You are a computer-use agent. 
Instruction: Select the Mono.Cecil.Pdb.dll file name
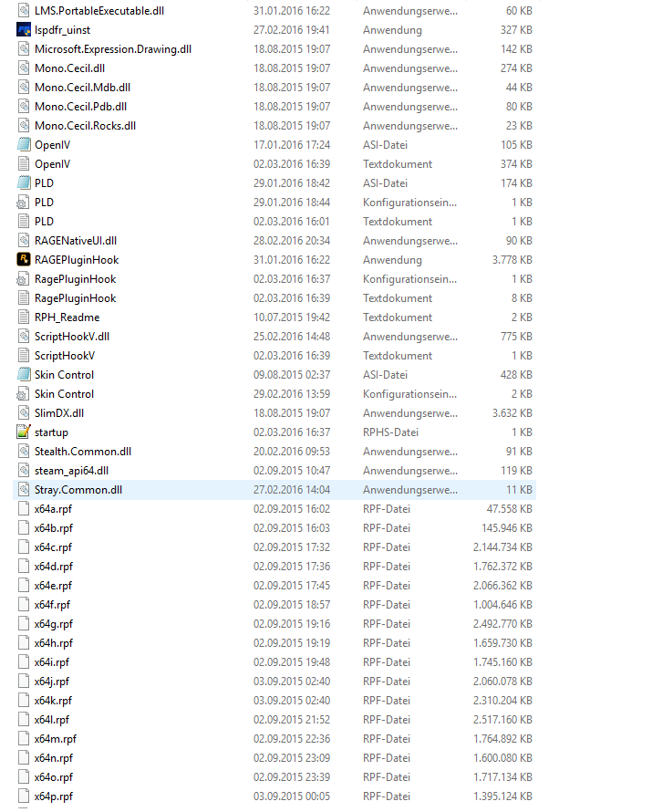(x=81, y=107)
